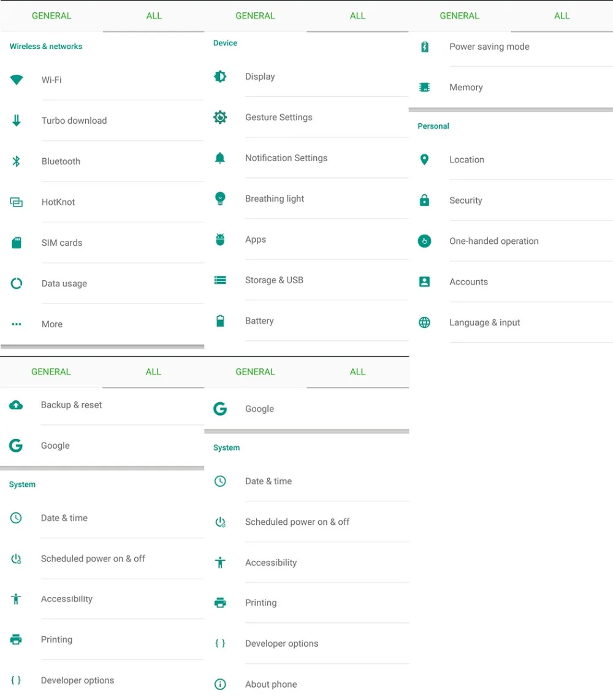Select GENERAL tab above the Device section

pyautogui.click(x=256, y=15)
